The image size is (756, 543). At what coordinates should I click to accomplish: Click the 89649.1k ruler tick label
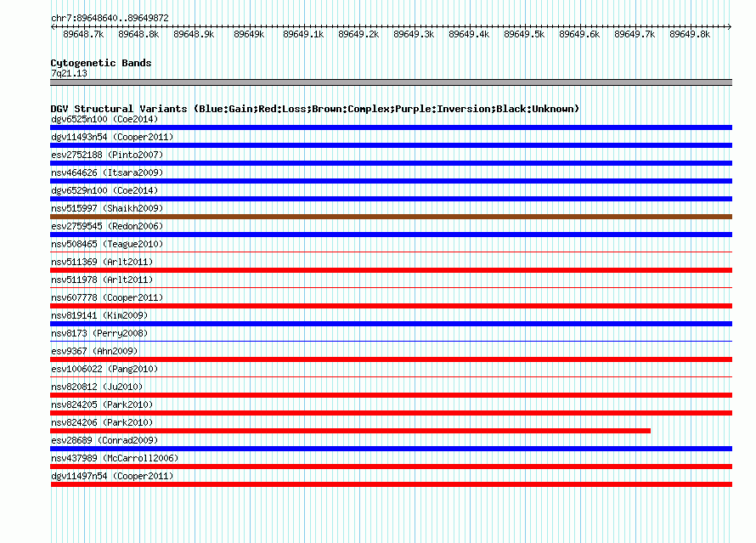click(303, 34)
